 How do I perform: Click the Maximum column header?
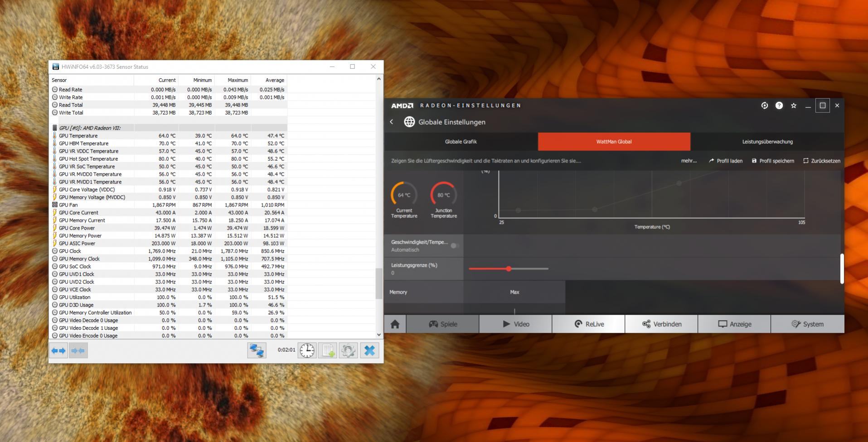click(x=233, y=80)
